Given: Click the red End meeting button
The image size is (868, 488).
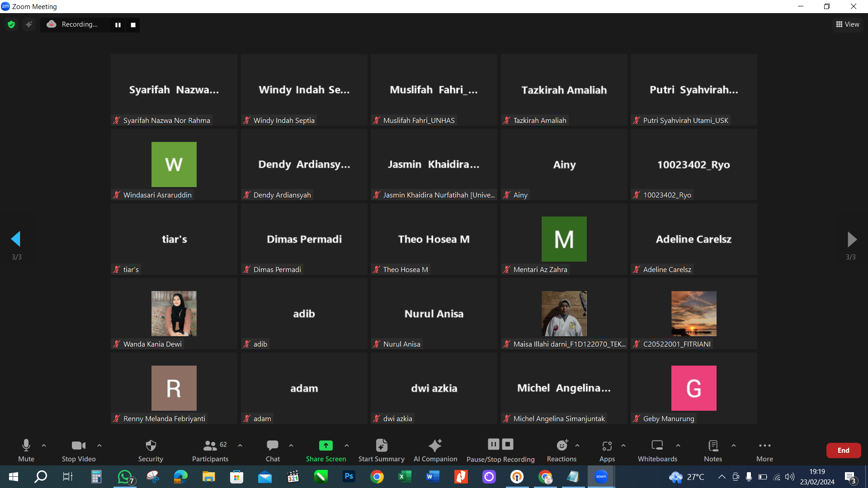Looking at the screenshot, I should [x=843, y=450].
